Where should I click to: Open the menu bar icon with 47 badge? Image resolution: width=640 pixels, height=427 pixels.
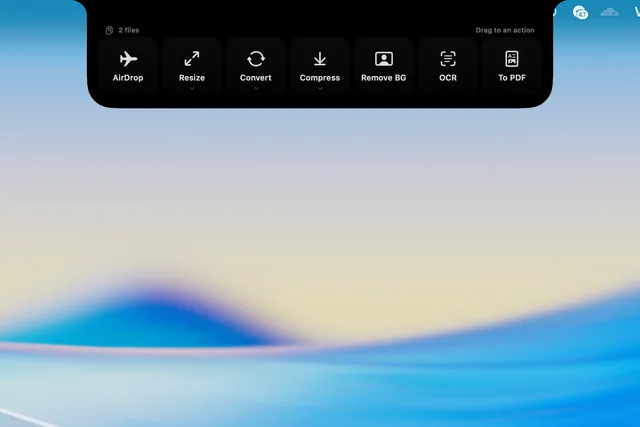point(580,12)
